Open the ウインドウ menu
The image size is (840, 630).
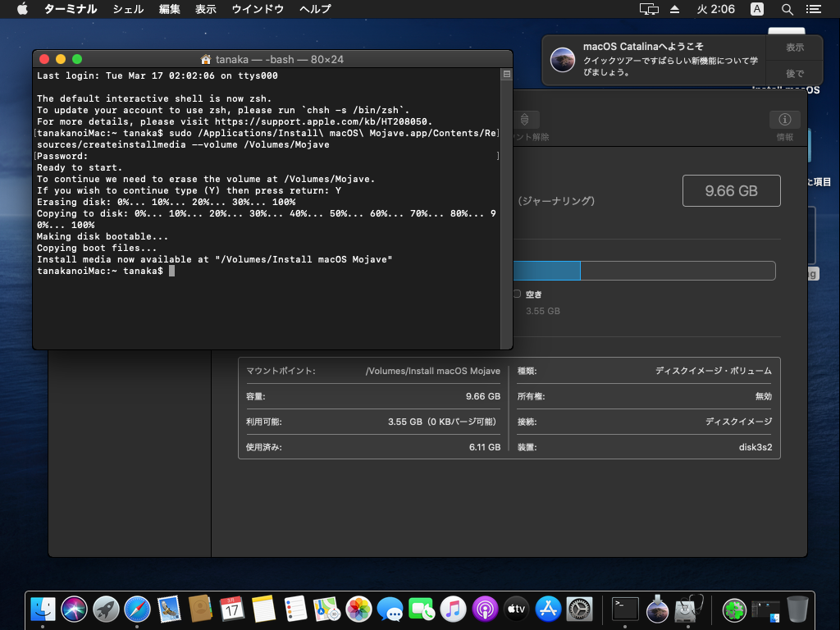pos(258,9)
